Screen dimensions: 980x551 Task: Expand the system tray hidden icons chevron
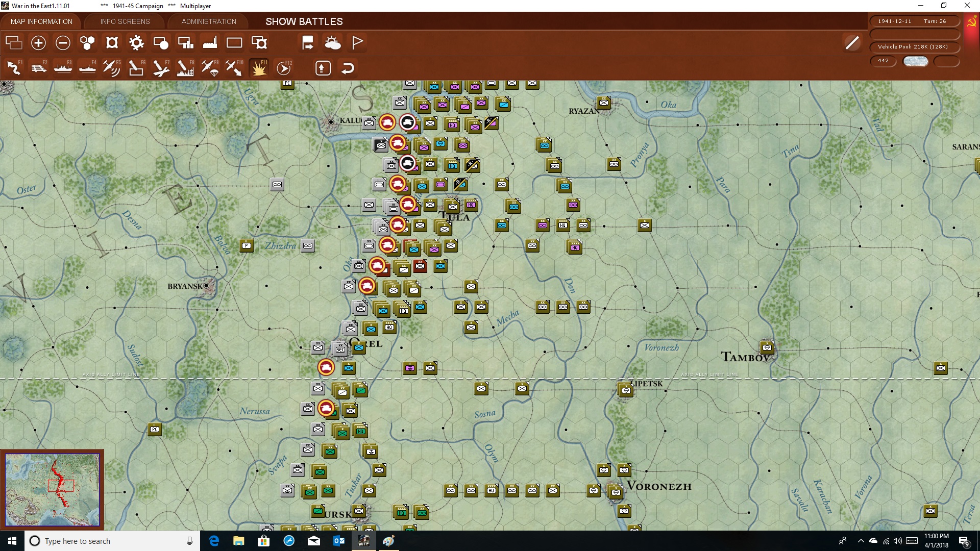click(x=861, y=541)
